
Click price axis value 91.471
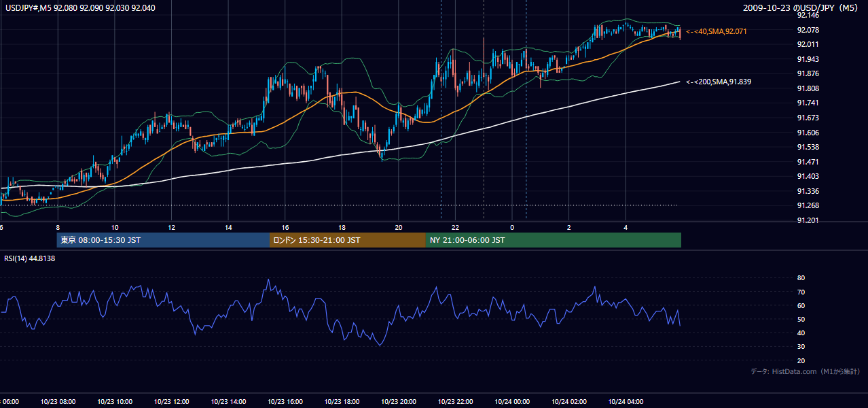point(808,162)
